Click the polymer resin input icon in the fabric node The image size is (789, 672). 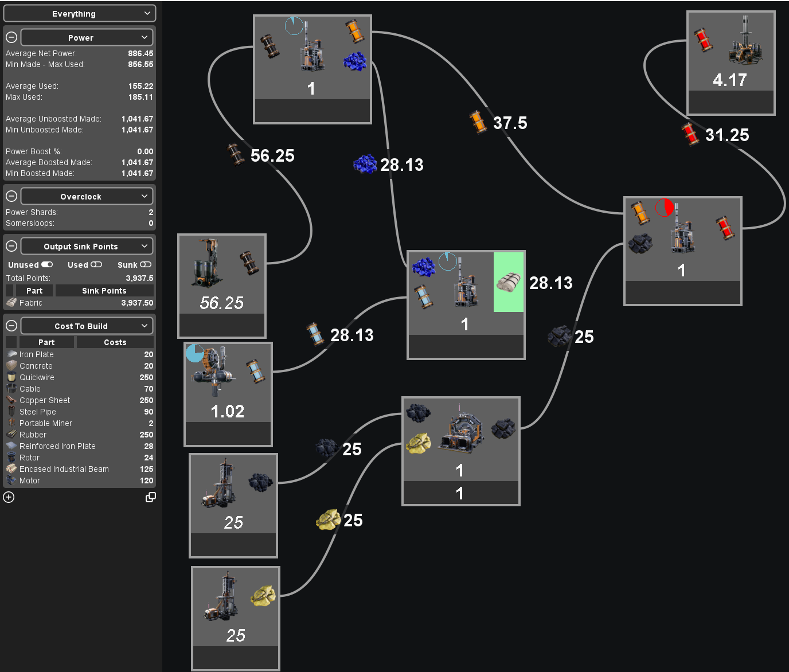(x=424, y=267)
